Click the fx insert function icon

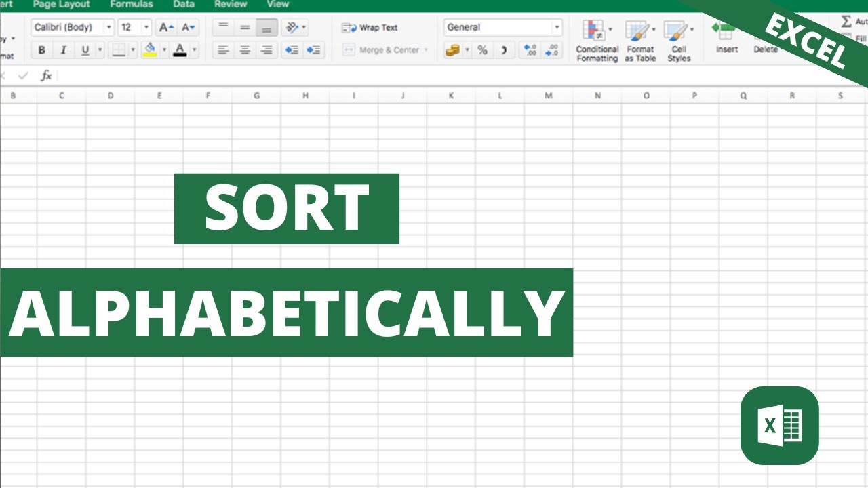click(46, 76)
